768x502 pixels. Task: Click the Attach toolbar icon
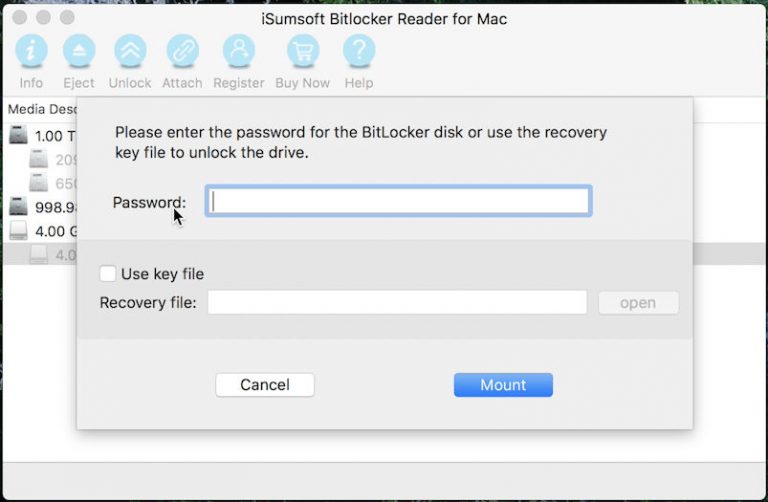(182, 51)
